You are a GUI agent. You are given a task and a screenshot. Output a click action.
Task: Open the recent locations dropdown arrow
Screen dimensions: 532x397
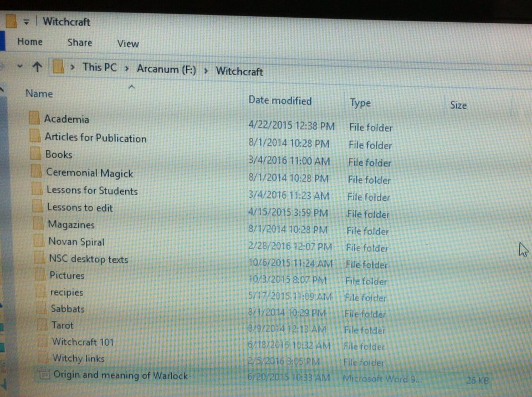point(21,66)
